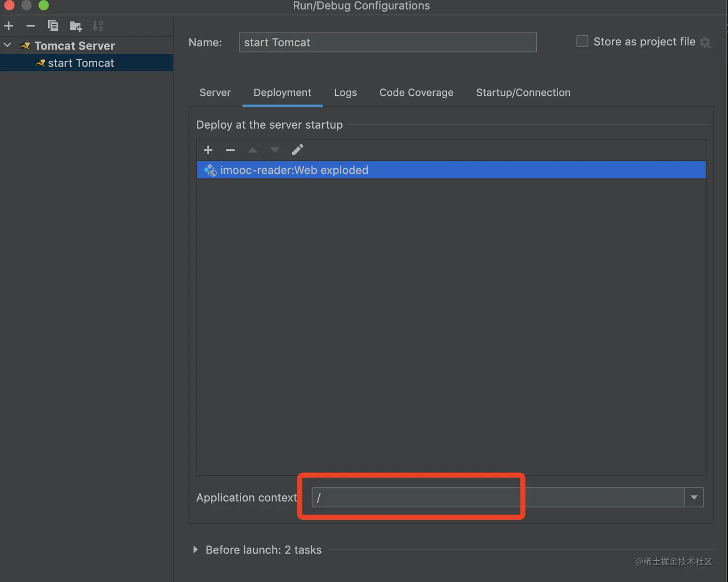Select the imooc-reader:Web exploded artifact

tap(294, 170)
